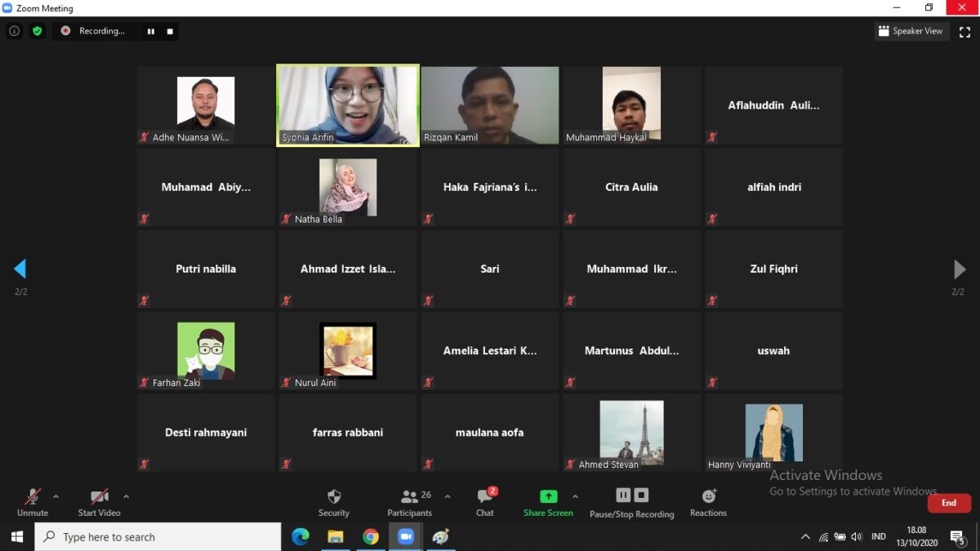Select the Haka Fajriana's i... participant tile
Screen dimensions: 980x551
[490, 187]
